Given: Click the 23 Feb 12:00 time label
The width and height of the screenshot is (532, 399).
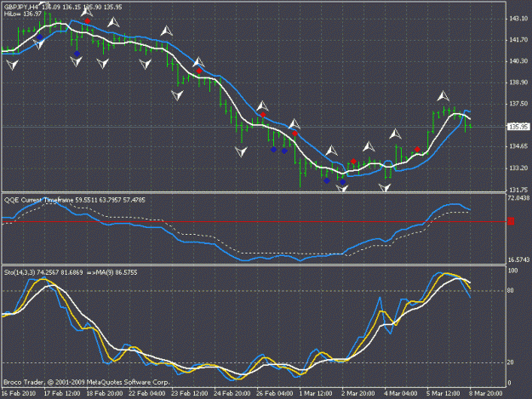Looking at the screenshot, I should pyautogui.click(x=190, y=393).
